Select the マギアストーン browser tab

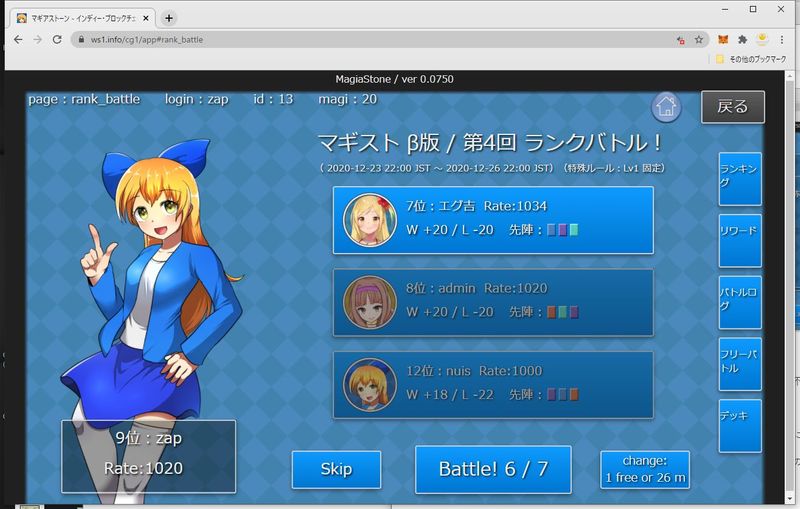coord(82,18)
